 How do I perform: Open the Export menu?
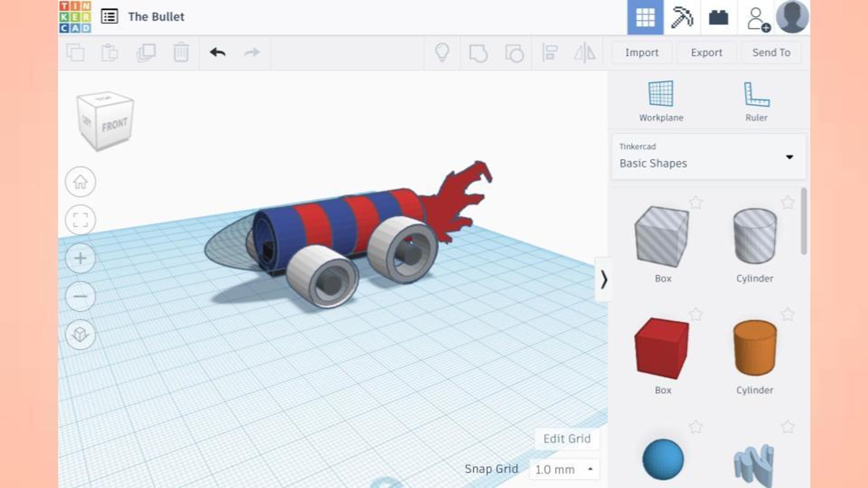(706, 53)
